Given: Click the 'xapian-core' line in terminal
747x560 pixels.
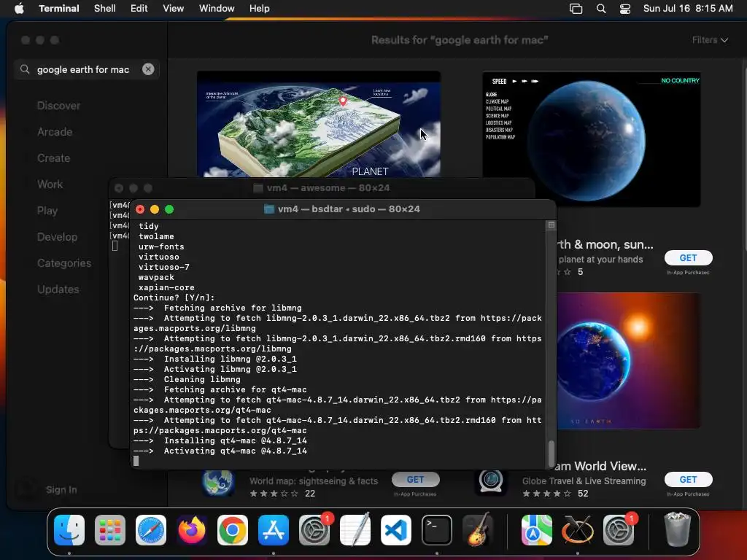Looking at the screenshot, I should click(166, 287).
